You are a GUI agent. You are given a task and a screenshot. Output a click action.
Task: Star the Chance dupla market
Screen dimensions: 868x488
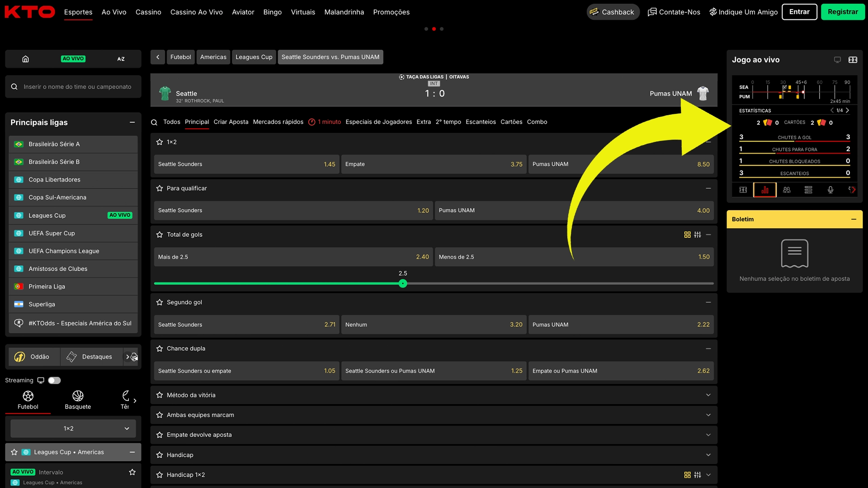point(160,348)
